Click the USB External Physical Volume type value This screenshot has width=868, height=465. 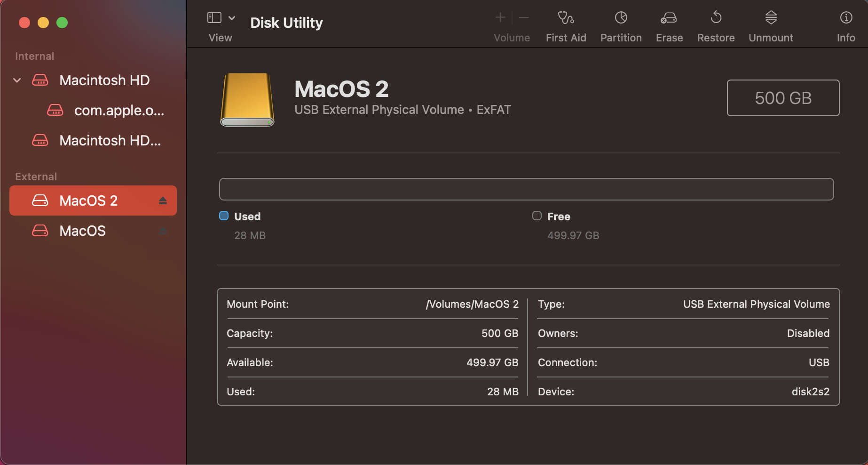point(756,304)
